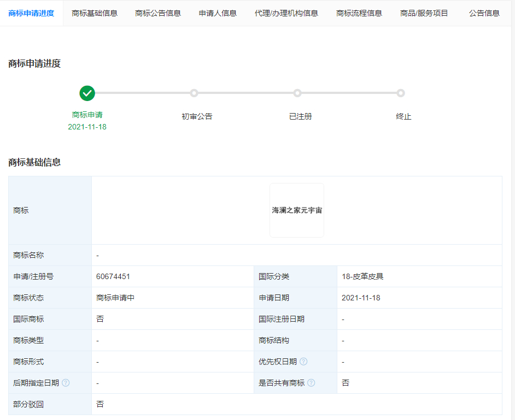Click the application date 2021-11-18 in table
This screenshot has width=515, height=420.
click(x=361, y=298)
